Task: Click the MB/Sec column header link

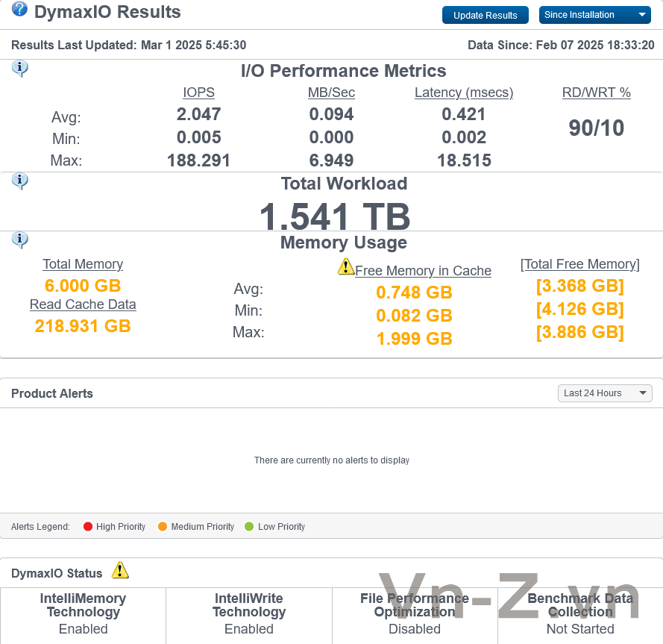Action: pos(331,93)
